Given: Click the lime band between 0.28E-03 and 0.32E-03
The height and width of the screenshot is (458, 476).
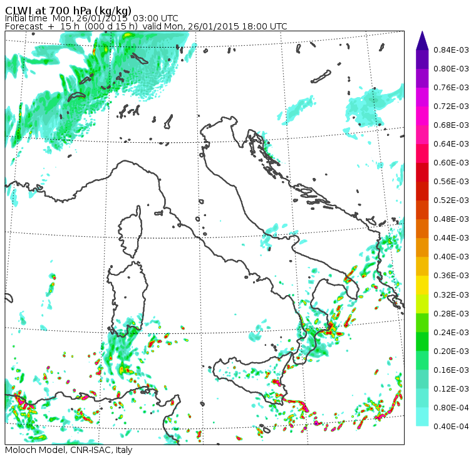Looking at the screenshot, I should point(422,304).
